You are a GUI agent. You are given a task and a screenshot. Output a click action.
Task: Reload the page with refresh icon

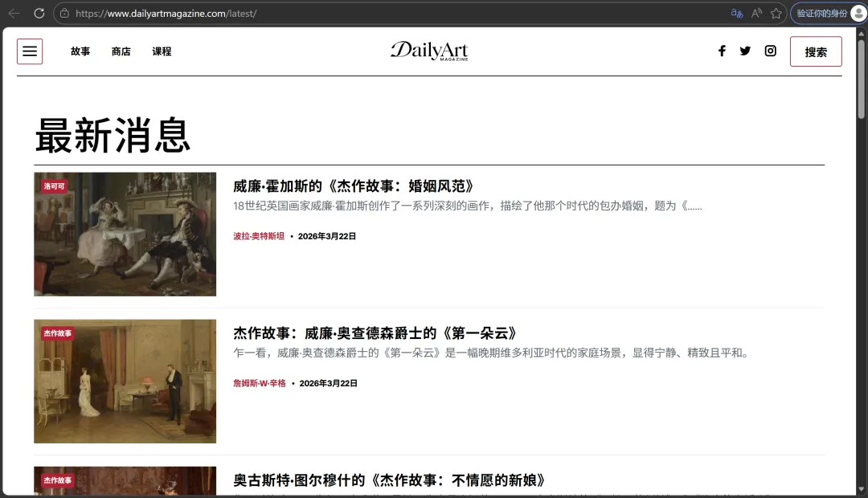[39, 14]
